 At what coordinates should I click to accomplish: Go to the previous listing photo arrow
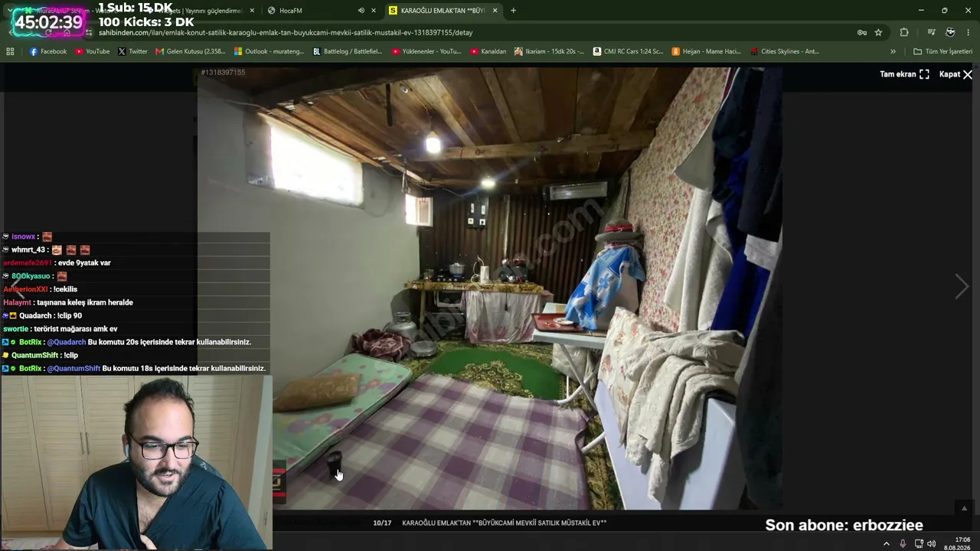tap(17, 286)
